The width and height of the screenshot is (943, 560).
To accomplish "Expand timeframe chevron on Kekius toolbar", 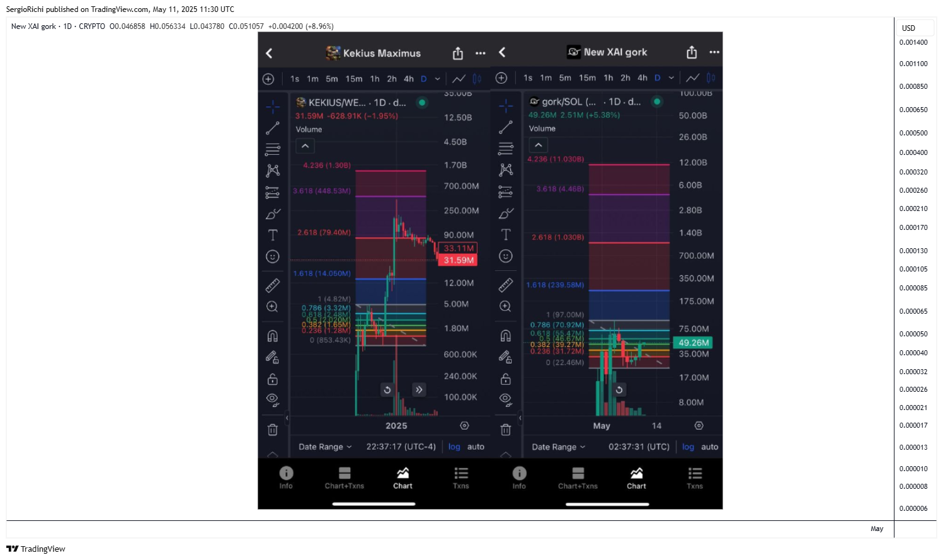I will click(438, 79).
